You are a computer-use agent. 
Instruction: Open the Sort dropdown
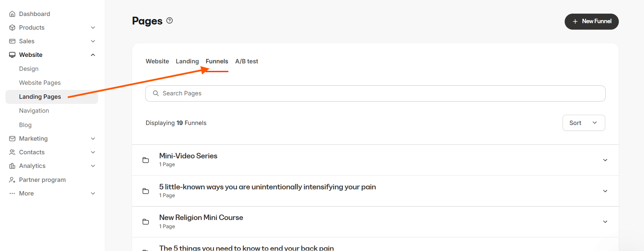tap(584, 123)
